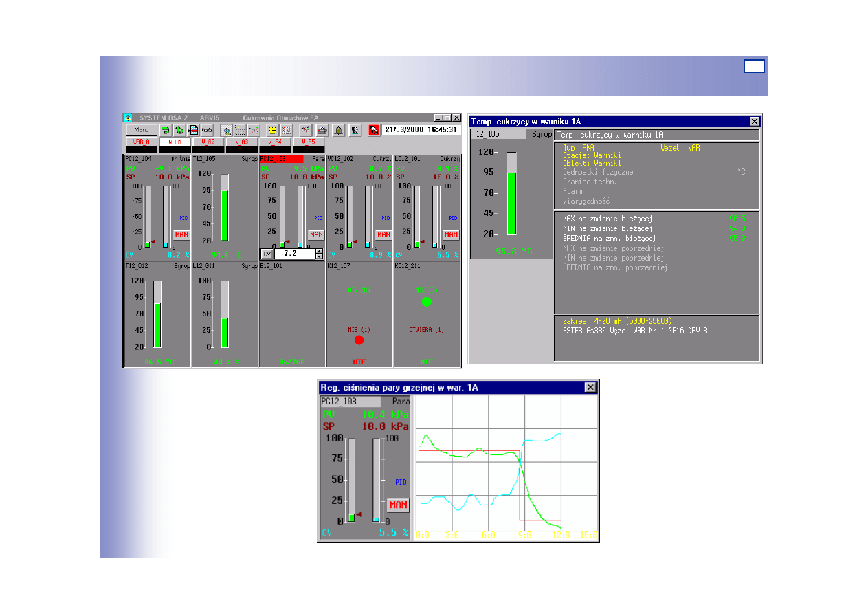Close the Temp. cukrzycy w warniku 1A window
868x614 pixels.
[754, 121]
